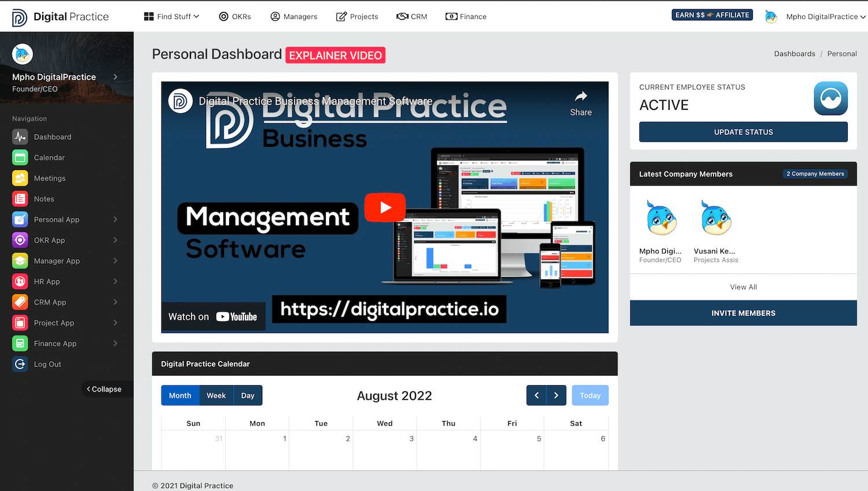The image size is (868, 491).
Task: Click the HR App people icon
Action: click(20, 282)
